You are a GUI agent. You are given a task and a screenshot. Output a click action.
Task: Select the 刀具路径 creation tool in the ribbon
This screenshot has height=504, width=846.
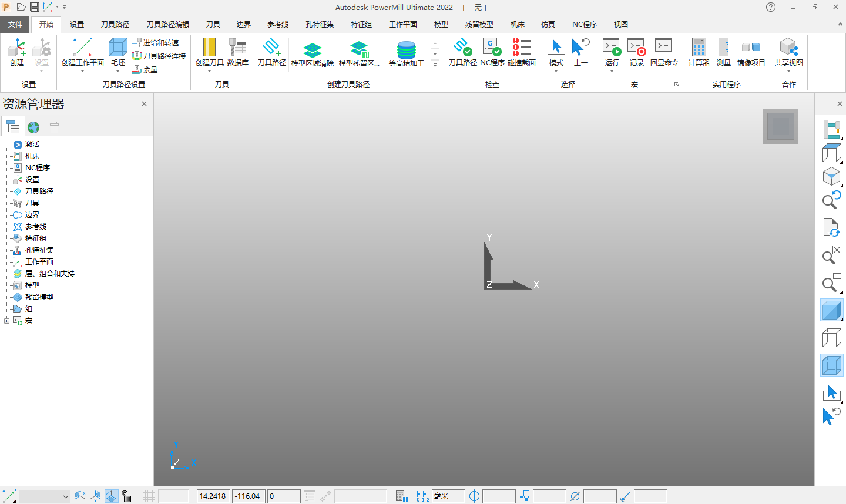(x=271, y=53)
